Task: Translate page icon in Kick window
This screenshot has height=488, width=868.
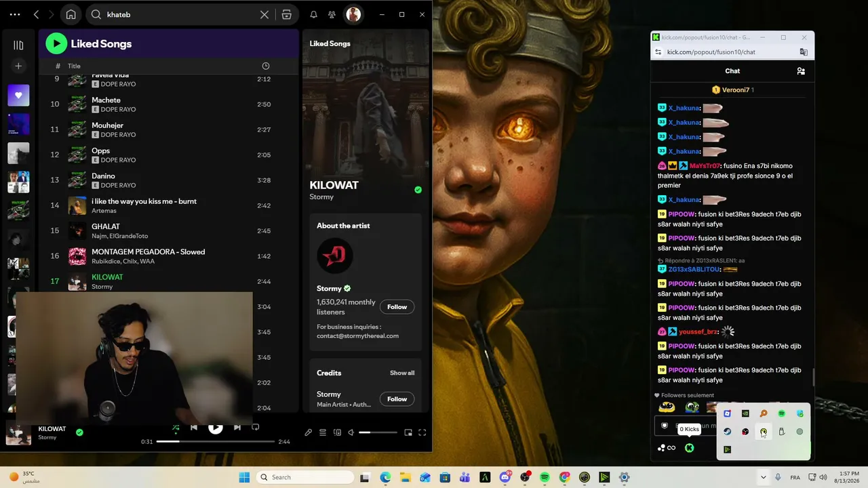Action: 804,52
